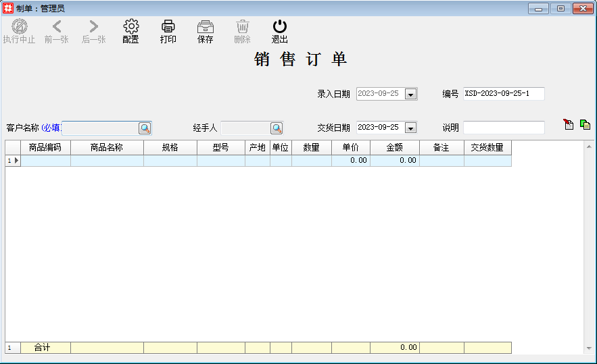Click the green copy documents icon
The image size is (597, 364).
(x=585, y=124)
